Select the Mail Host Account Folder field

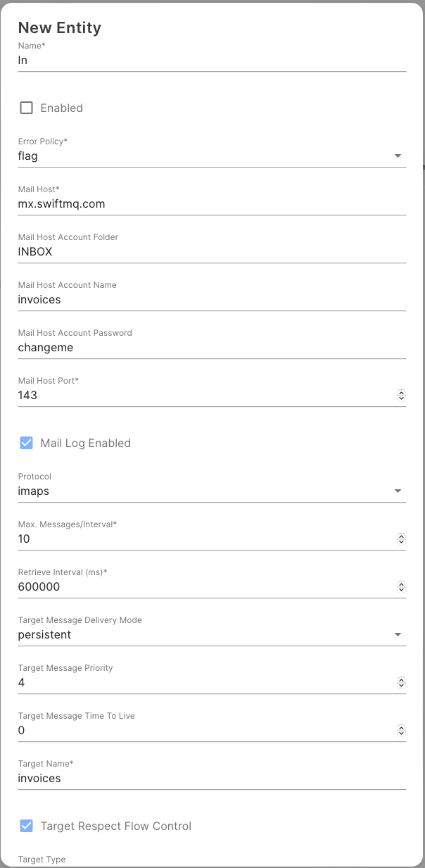(x=211, y=252)
